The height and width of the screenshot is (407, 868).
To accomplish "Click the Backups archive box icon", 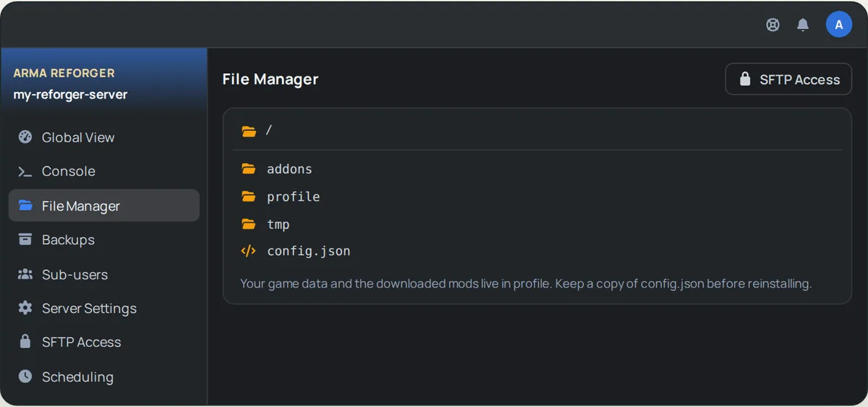I will [25, 240].
